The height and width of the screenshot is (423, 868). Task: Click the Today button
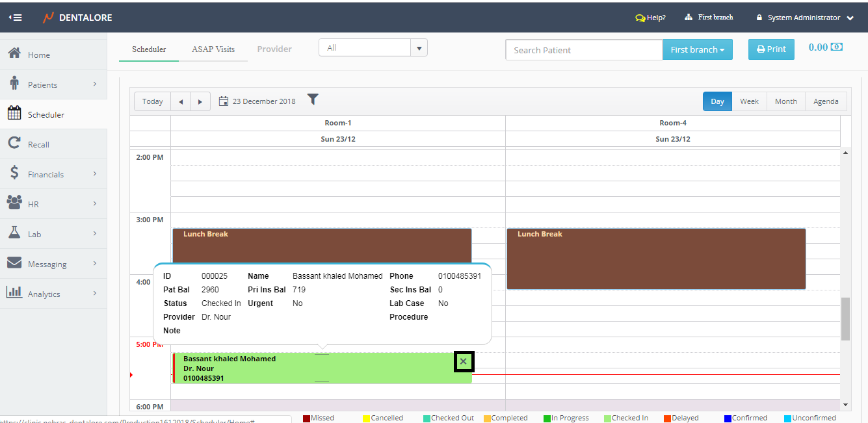(x=153, y=101)
